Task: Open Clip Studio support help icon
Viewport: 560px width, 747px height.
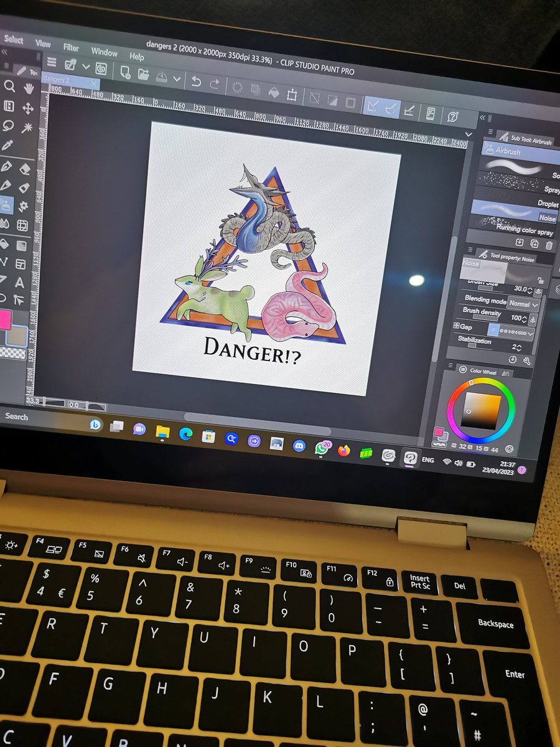Action: tap(453, 116)
